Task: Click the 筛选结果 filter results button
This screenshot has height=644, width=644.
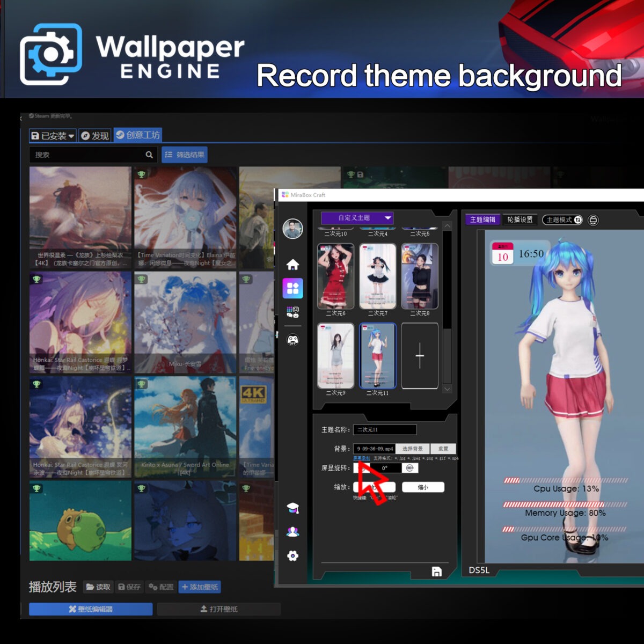Action: [185, 155]
